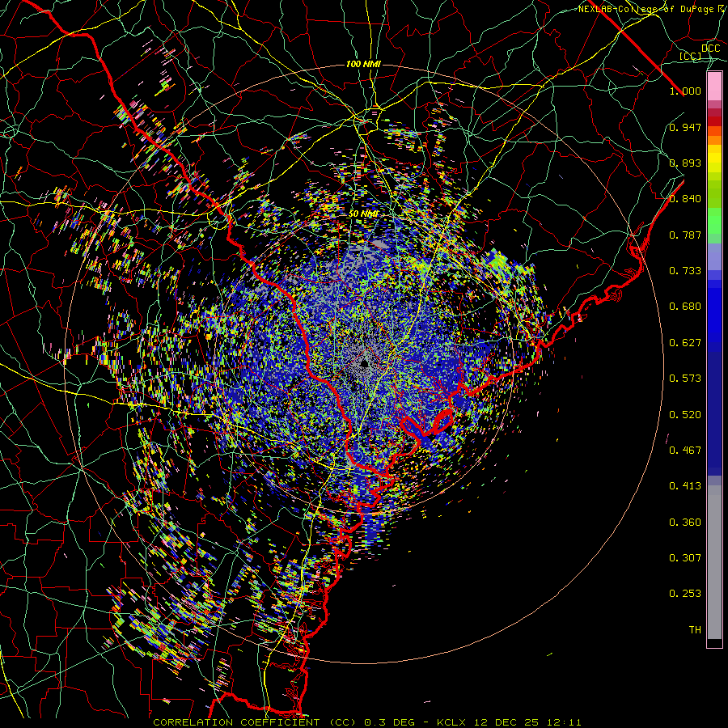Click the "0.413" scale value

(x=685, y=486)
